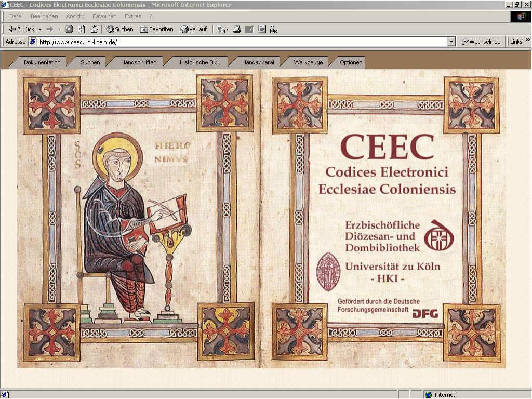Click the Internet zone indicator in status bar
The image size is (532, 399).
[x=440, y=395]
